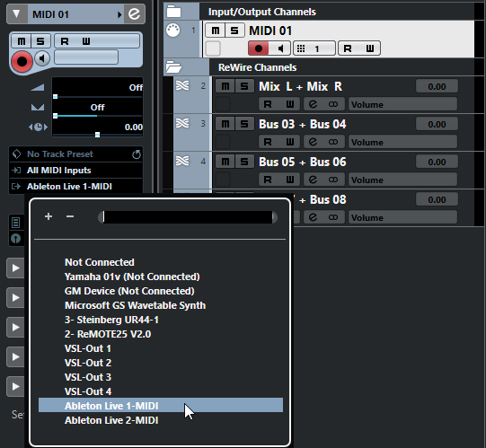Solo the Mix L + Mix R channel
486x448 pixels.
click(x=244, y=86)
